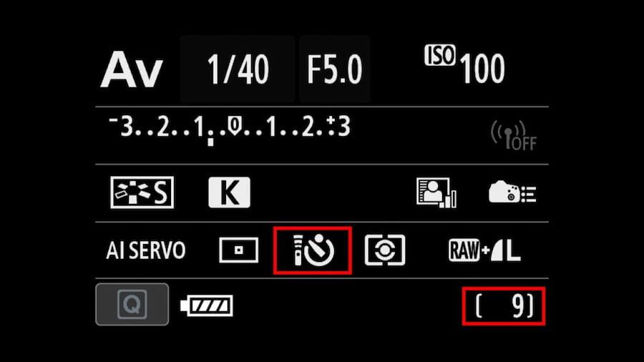Screen dimensions: 644x362
Task: Tap the zero marker on exposure scale
Action: (234, 126)
